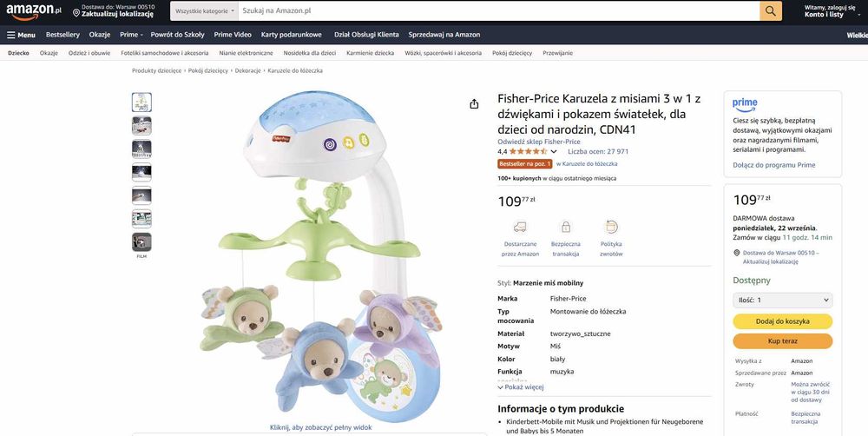
Task: Click the orange search magnifier button
Action: pos(771,11)
